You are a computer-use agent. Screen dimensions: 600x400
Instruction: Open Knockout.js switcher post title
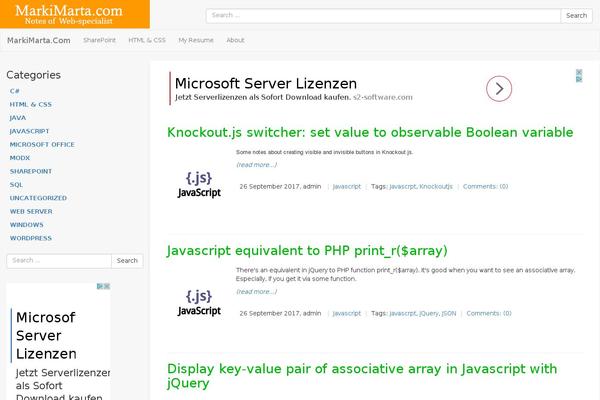pos(370,132)
